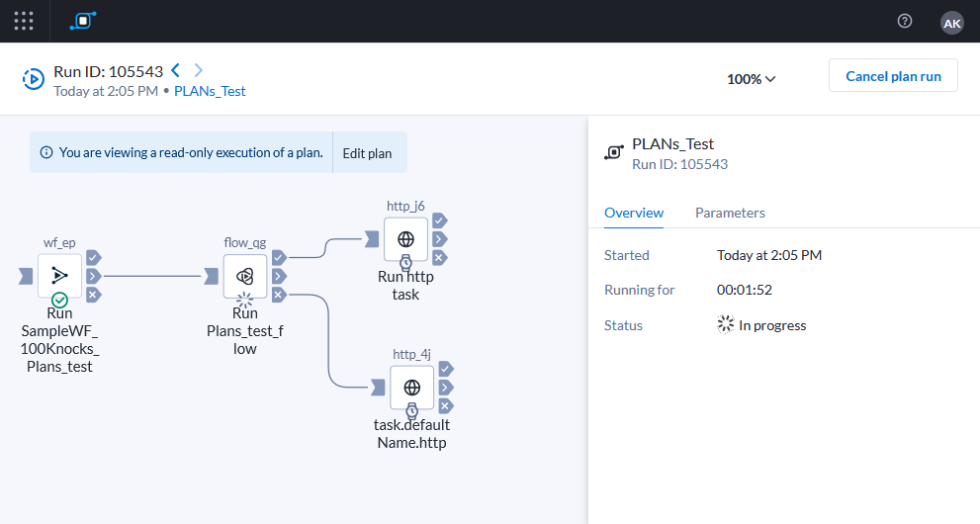The image size is (980, 524).
Task: Click the Cancel plan run button
Action: pyautogui.click(x=892, y=76)
